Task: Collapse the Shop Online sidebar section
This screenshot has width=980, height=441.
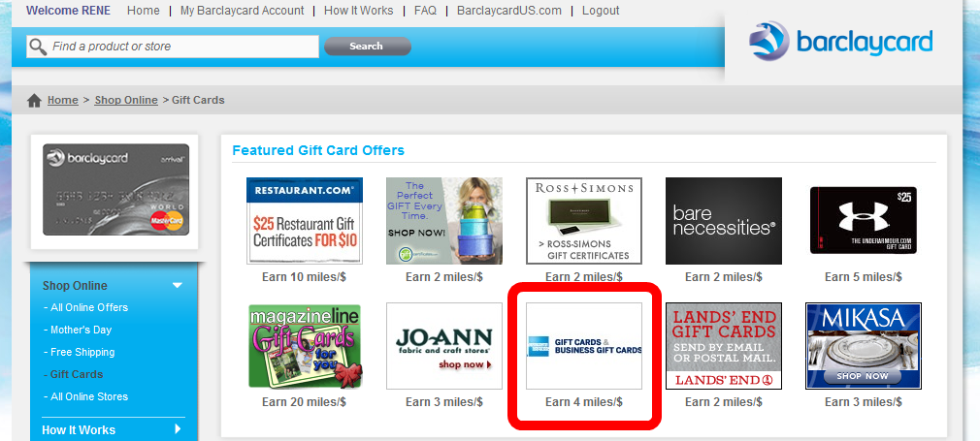Action: (178, 286)
